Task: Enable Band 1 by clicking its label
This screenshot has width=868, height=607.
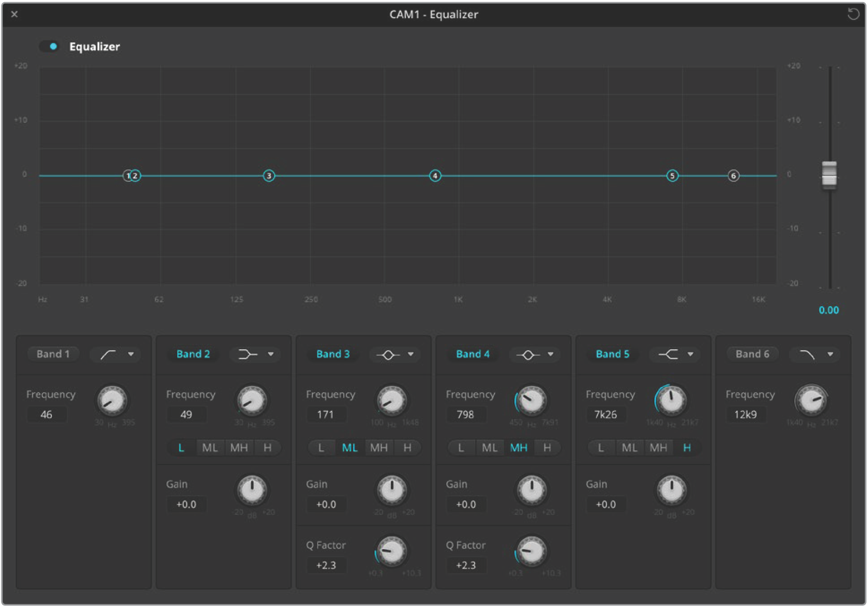Action: 53,354
